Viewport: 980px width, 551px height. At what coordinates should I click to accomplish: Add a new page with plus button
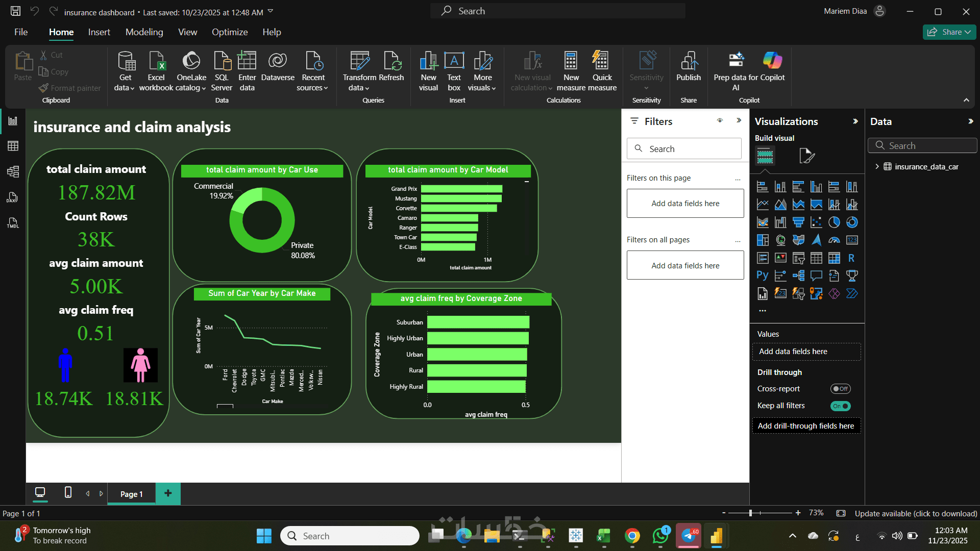(168, 493)
